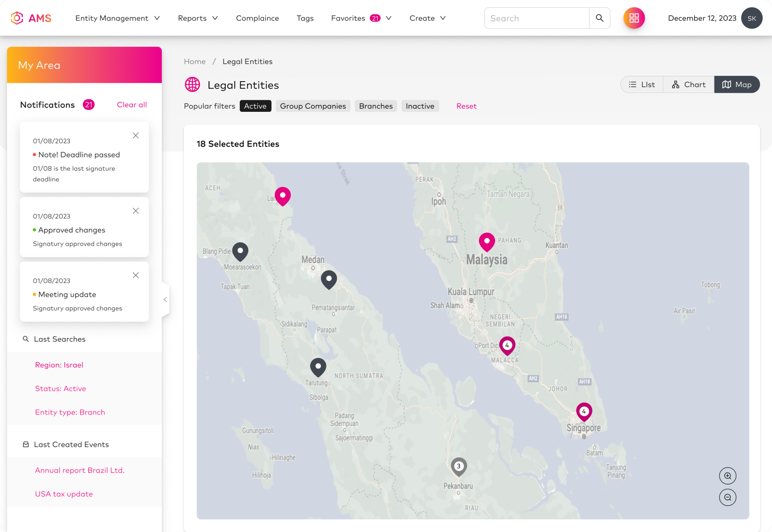The width and height of the screenshot is (772, 532).
Task: Click the AMS logo icon
Action: pyautogui.click(x=17, y=18)
